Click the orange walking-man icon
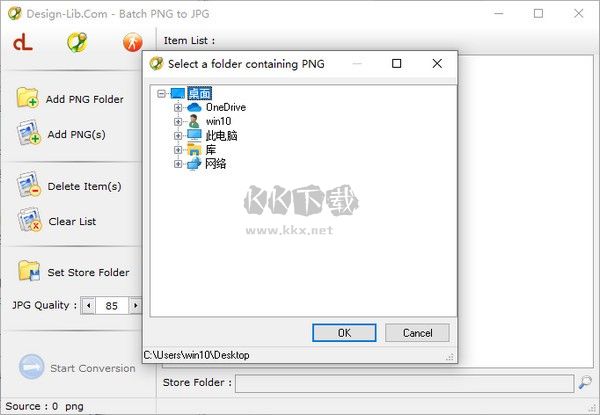The width and height of the screenshot is (600, 415). (x=133, y=42)
